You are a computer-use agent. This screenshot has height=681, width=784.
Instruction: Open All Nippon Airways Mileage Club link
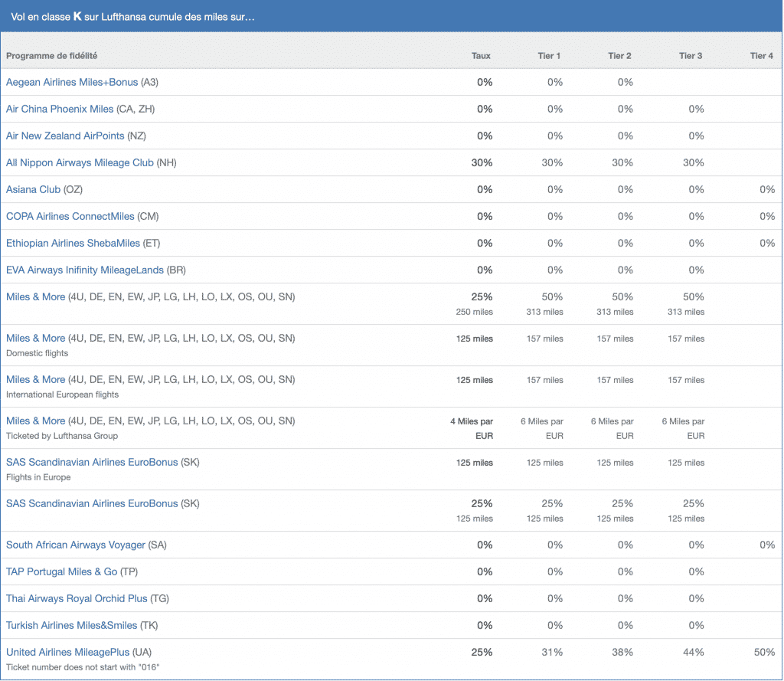pyautogui.click(x=80, y=162)
